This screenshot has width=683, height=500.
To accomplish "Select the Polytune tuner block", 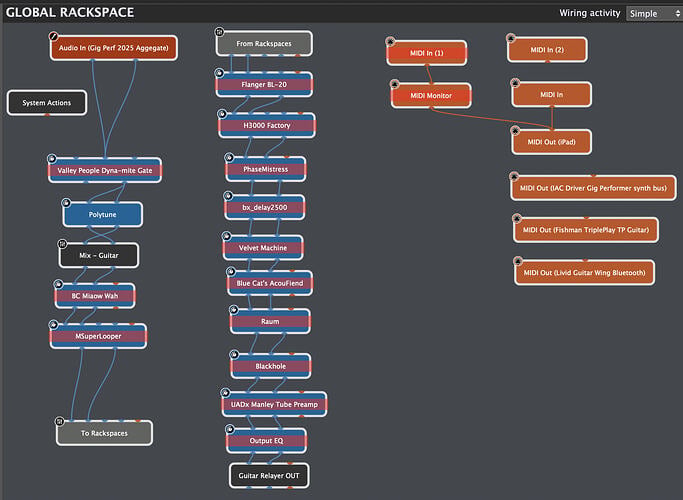I will 102,214.
